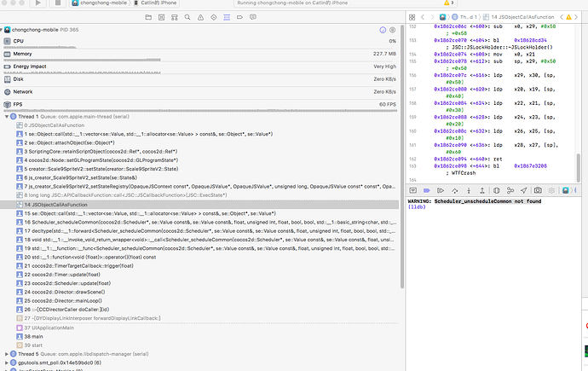Toggle breakpoints activation in debug bar
Viewport: 588px width, 371px height.
pos(427,190)
